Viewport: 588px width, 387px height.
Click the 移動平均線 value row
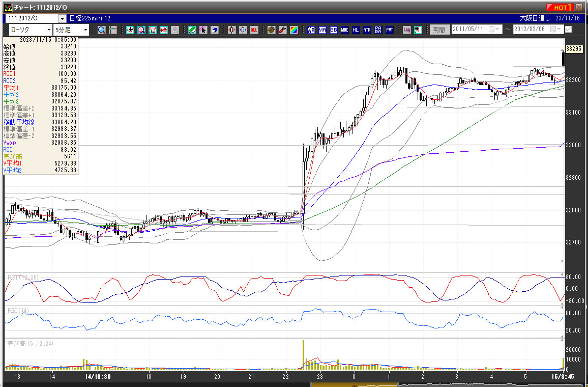(x=40, y=122)
